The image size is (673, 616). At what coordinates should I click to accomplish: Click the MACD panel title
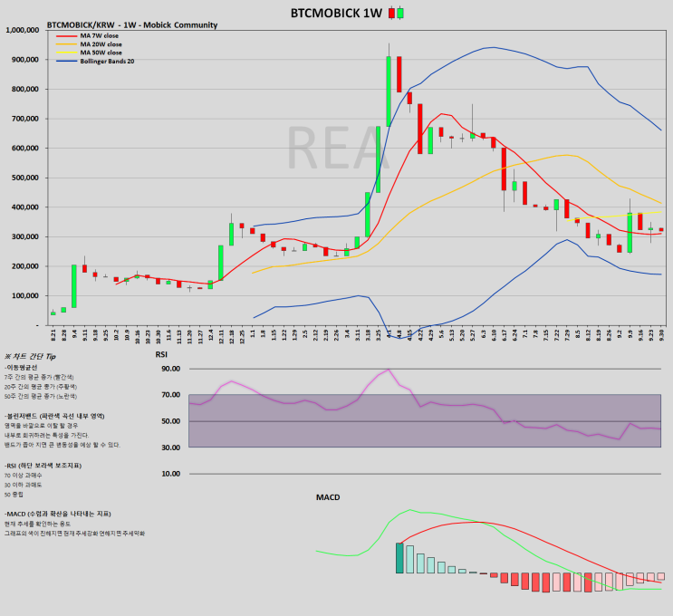pos(328,497)
